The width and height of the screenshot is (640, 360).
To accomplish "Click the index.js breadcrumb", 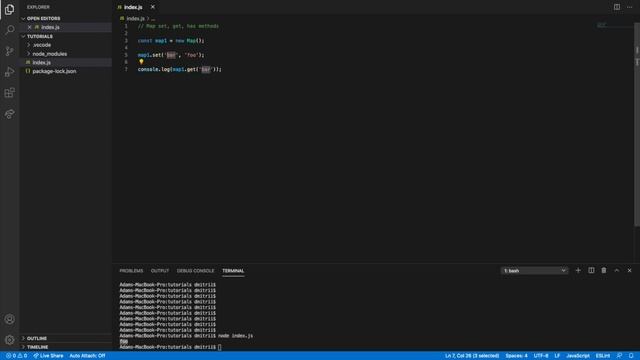I will (135, 18).
